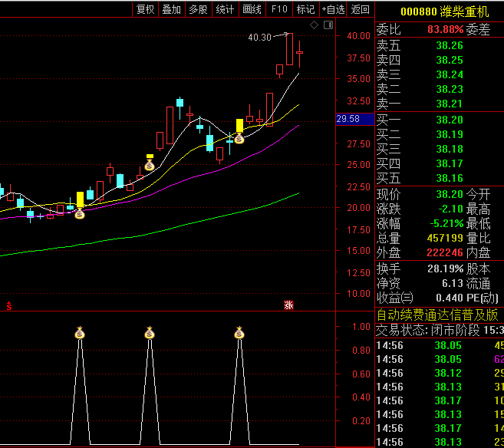Click the 复权 toolbar button
Viewport: 504px width, 448px height.
click(145, 9)
